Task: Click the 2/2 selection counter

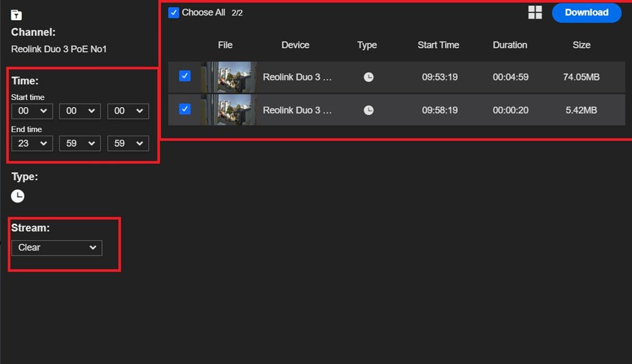Action: (237, 13)
